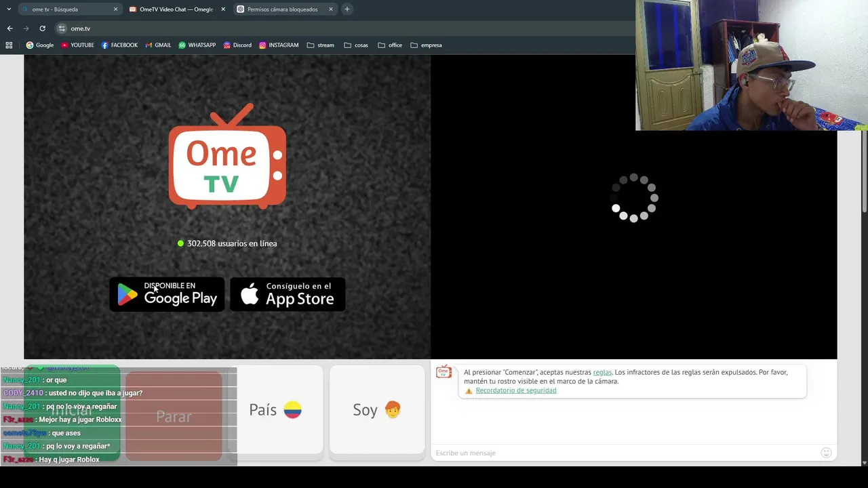Open the tab search dropdown arrow

[x=9, y=9]
